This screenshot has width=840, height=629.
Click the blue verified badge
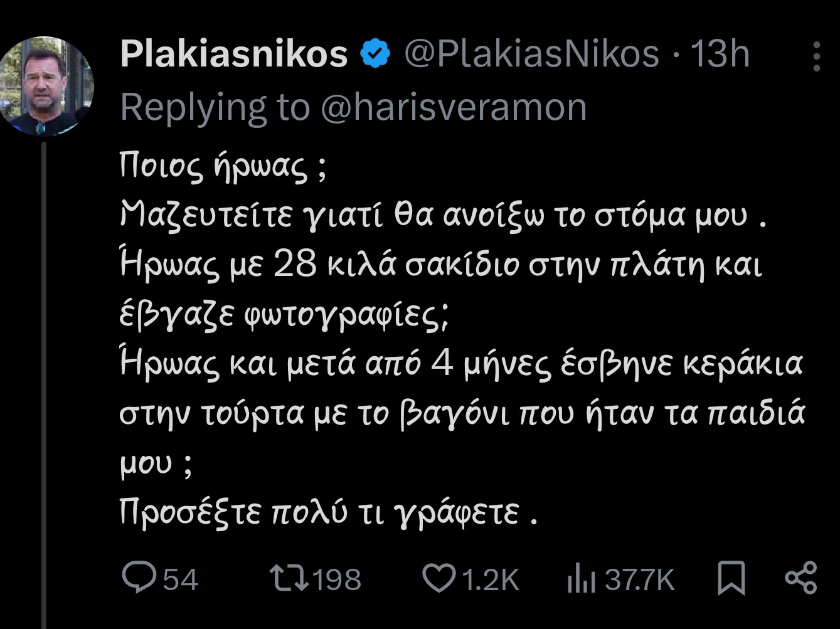375,55
